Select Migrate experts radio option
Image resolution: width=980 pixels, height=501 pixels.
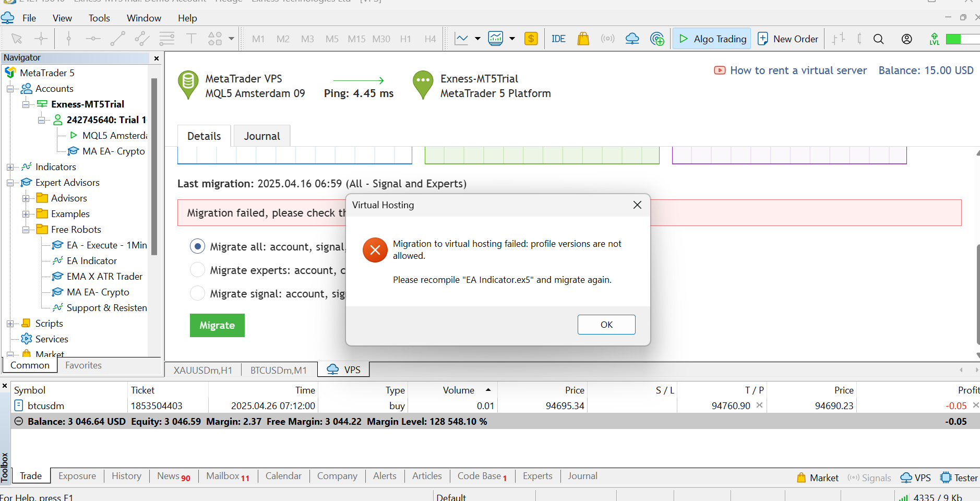coord(197,270)
